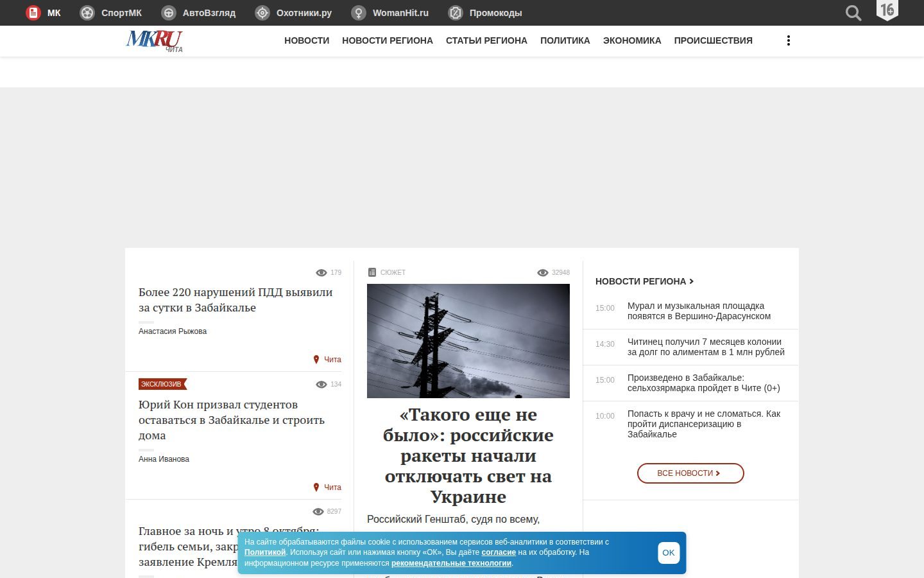Click author name Анна Иванова
This screenshot has width=924, height=578.
[164, 459]
